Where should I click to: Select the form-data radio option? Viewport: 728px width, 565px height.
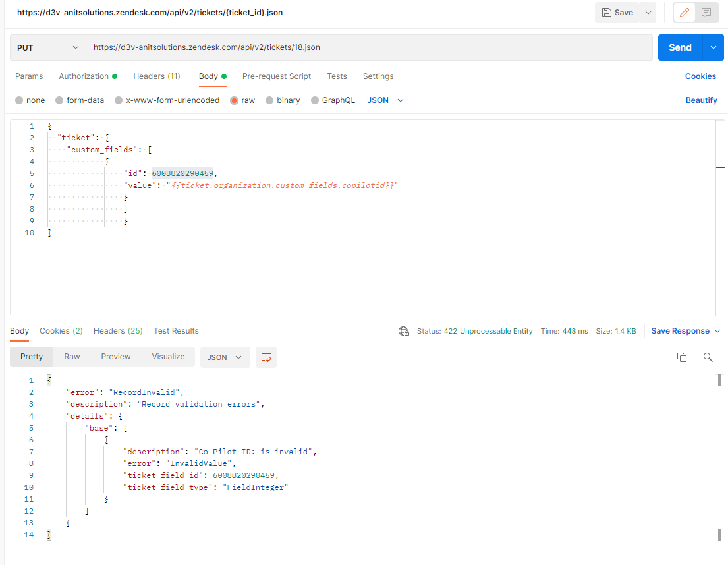[59, 100]
